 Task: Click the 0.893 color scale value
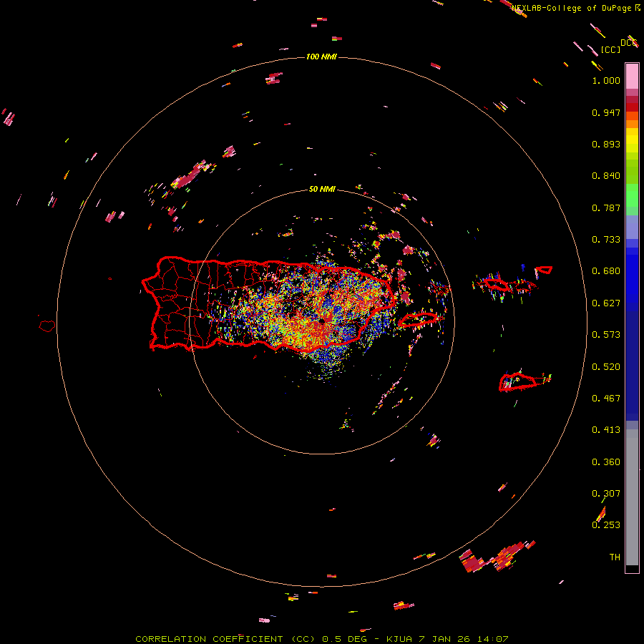606,144
